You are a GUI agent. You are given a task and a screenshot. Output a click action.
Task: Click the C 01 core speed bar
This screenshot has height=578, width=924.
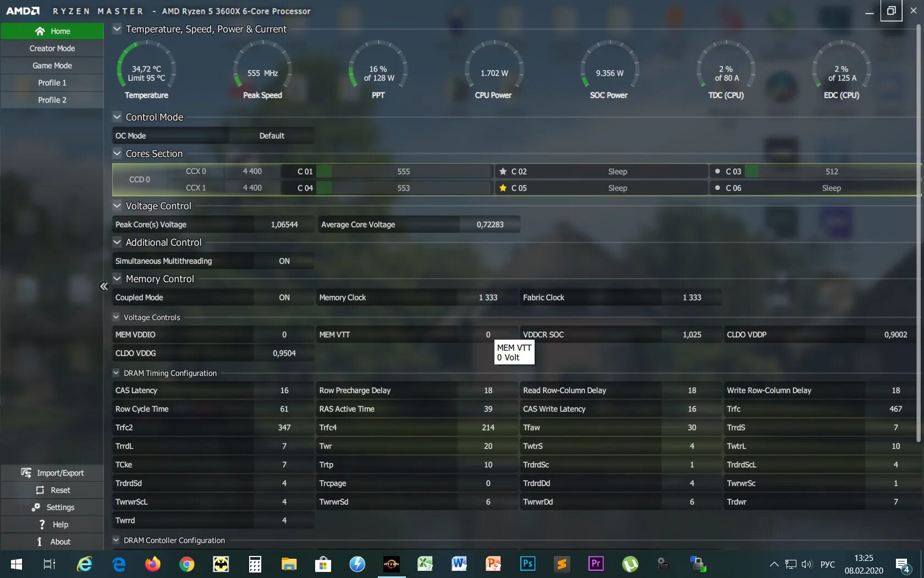point(404,171)
